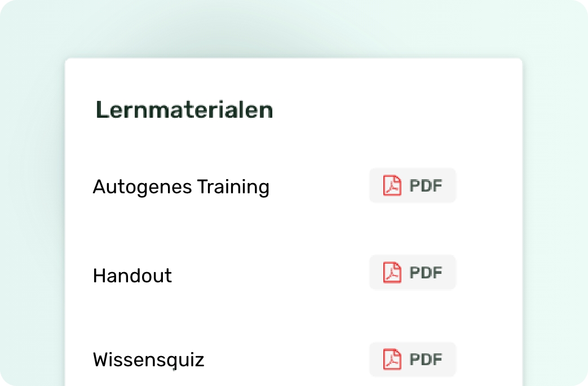Open the Wissensquiz PDF button
The image size is (588, 386).
[x=412, y=359]
